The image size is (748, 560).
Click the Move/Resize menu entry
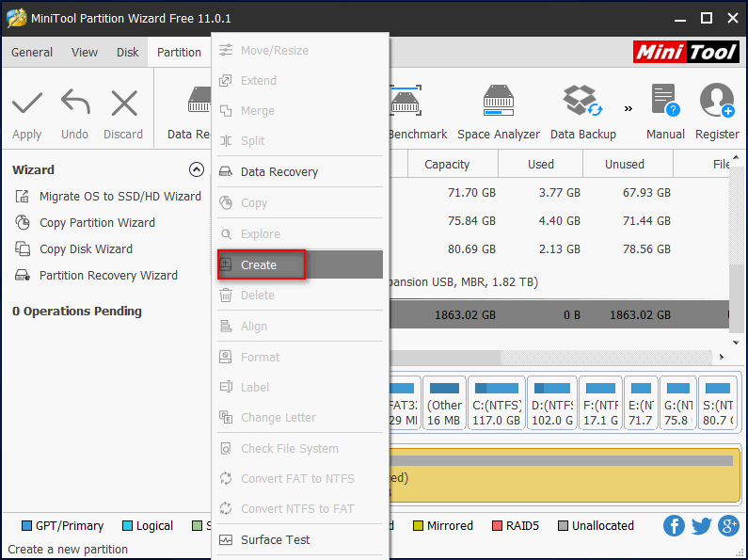click(300, 51)
